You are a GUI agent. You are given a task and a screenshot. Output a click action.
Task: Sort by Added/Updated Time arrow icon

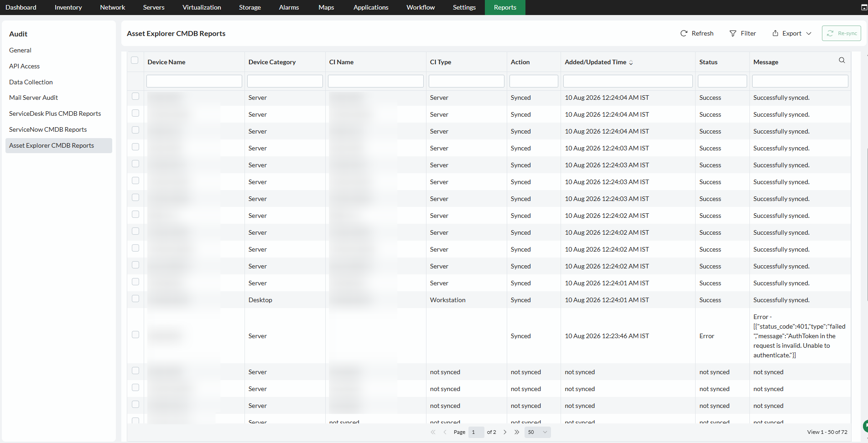pos(631,62)
